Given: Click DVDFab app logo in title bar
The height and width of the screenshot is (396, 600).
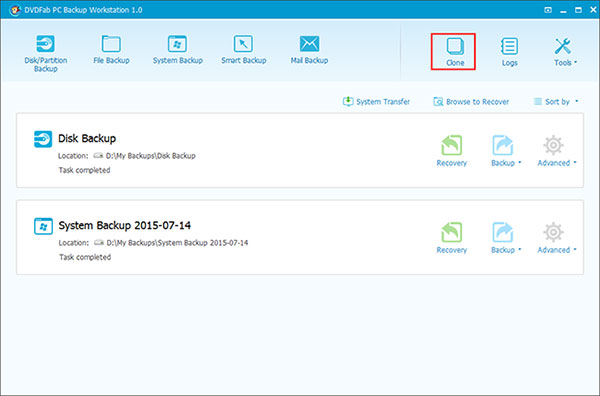Looking at the screenshot, I should pos(15,10).
